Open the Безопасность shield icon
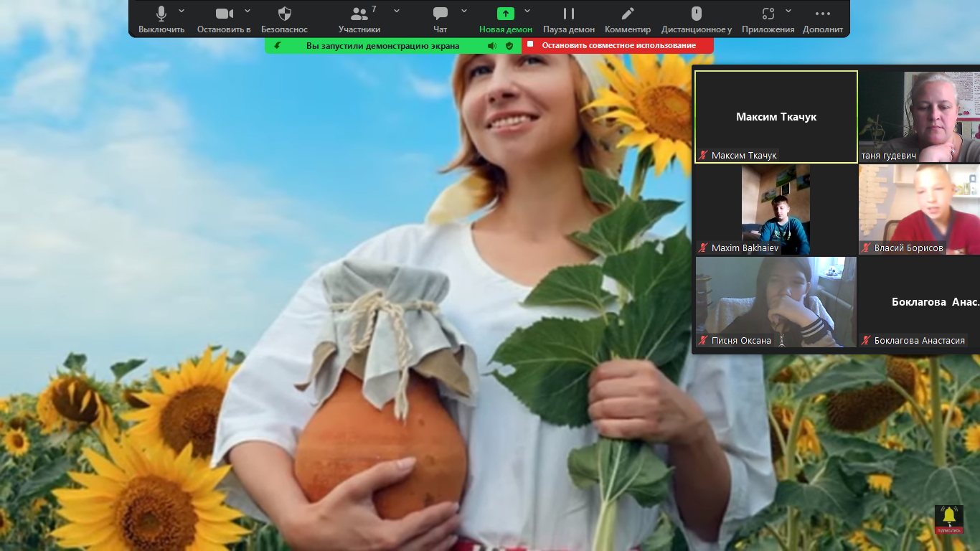This screenshot has width=980, height=551. pyautogui.click(x=285, y=14)
